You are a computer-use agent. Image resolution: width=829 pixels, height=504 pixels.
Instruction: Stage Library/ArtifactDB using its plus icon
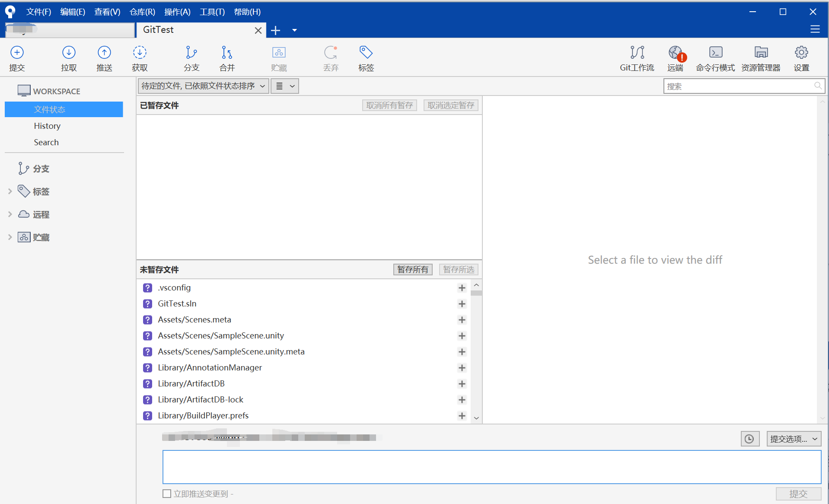(x=462, y=384)
